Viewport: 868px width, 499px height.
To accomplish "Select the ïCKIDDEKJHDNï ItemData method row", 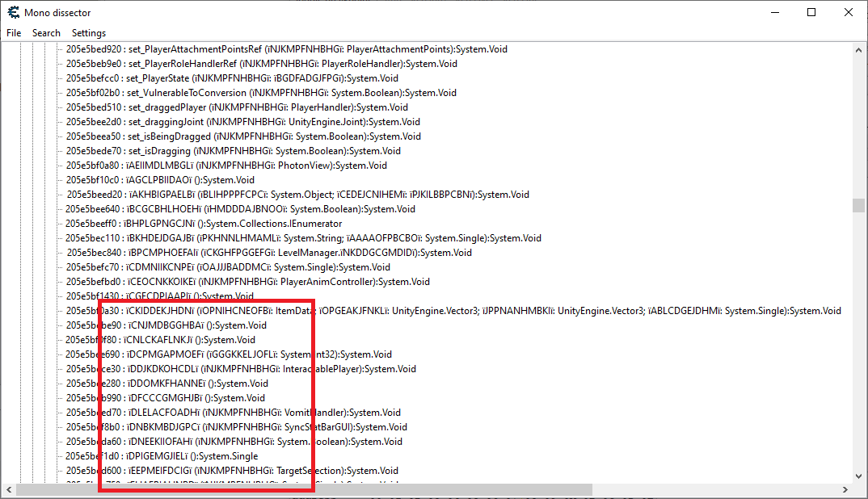I will 453,310.
